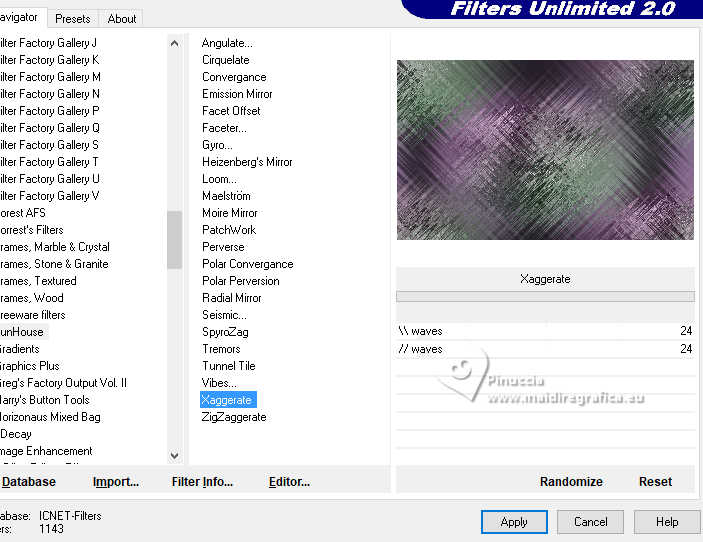Select Filter Factory Gallery T category
This screenshot has height=542, width=703.
coord(49,162)
